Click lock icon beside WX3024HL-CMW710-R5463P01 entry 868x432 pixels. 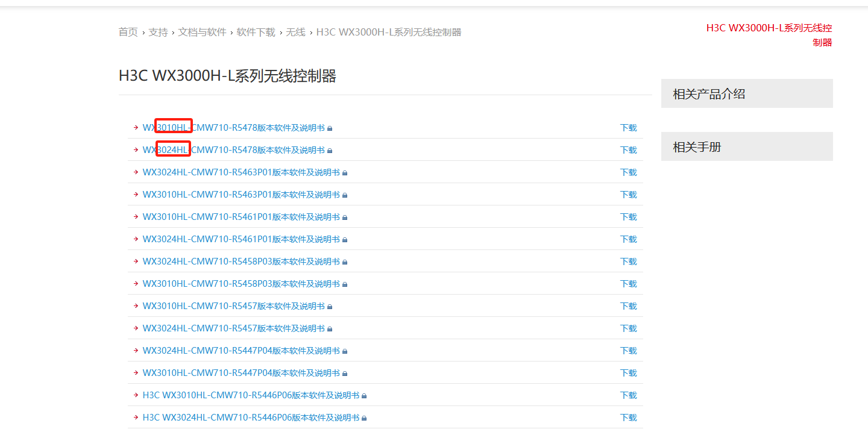(x=345, y=173)
